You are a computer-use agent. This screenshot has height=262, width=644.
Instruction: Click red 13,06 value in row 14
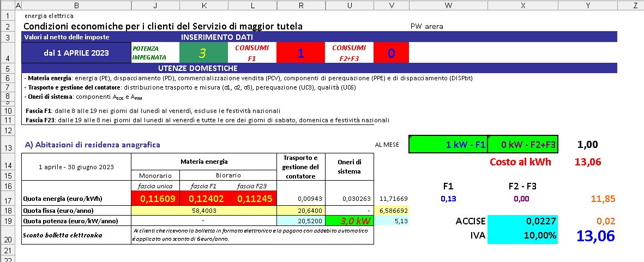coord(588,162)
